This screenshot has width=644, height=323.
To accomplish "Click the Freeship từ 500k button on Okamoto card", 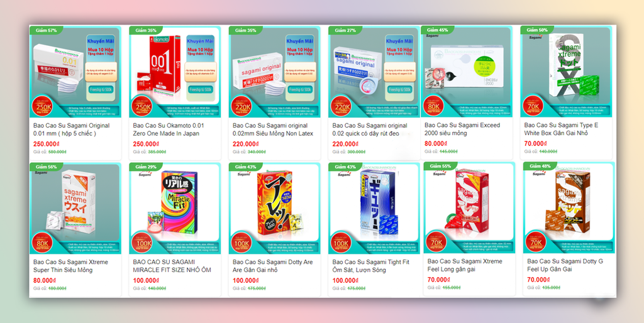I will [x=201, y=89].
